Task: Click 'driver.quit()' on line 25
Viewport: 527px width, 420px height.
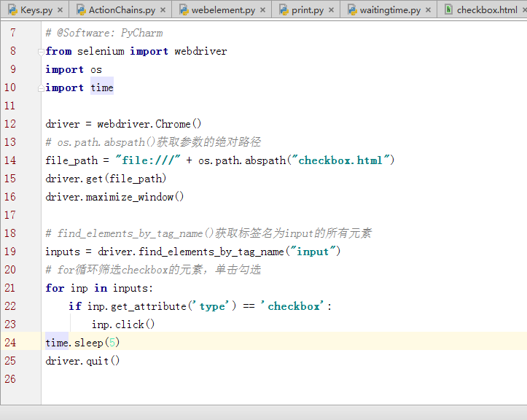Action: 82,360
